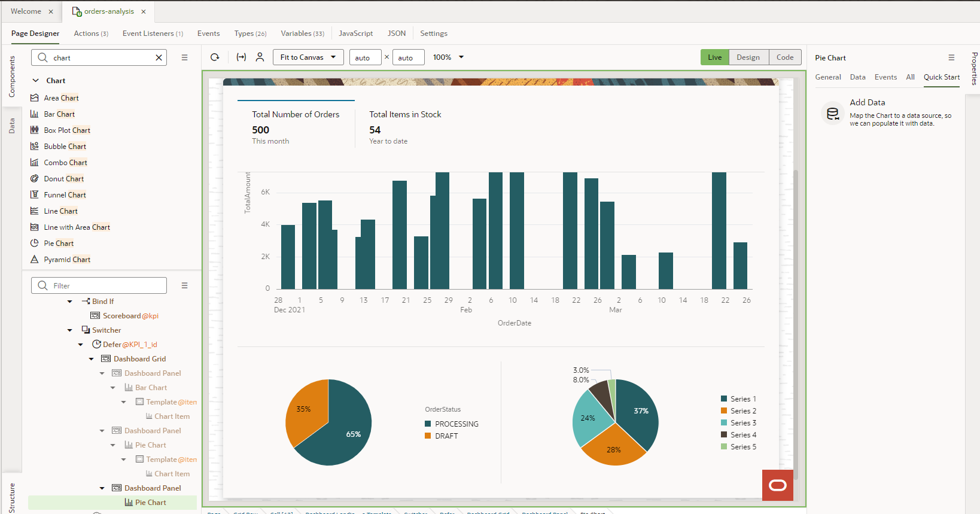This screenshot has width=980, height=514.
Task: Click the Add Data database icon
Action: [x=832, y=113]
